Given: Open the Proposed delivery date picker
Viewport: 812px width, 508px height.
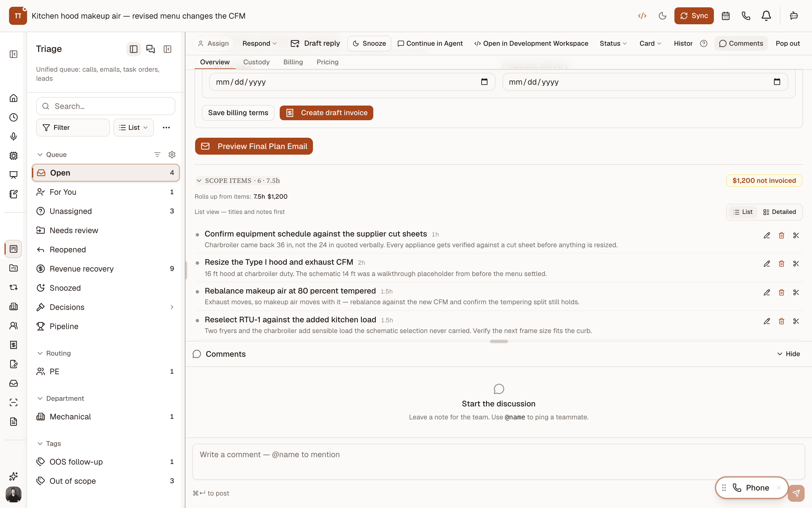Looking at the screenshot, I should (x=777, y=82).
